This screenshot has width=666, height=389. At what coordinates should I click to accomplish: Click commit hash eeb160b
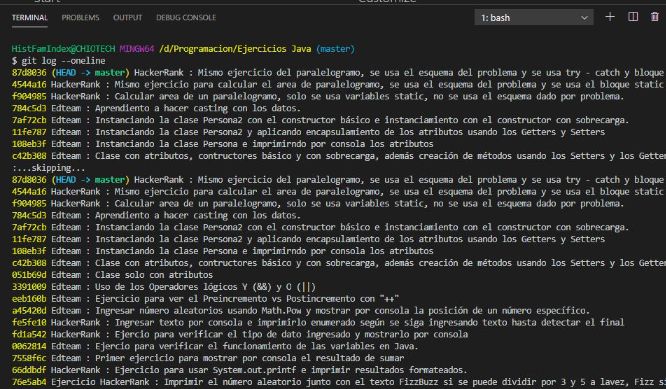[29, 299]
